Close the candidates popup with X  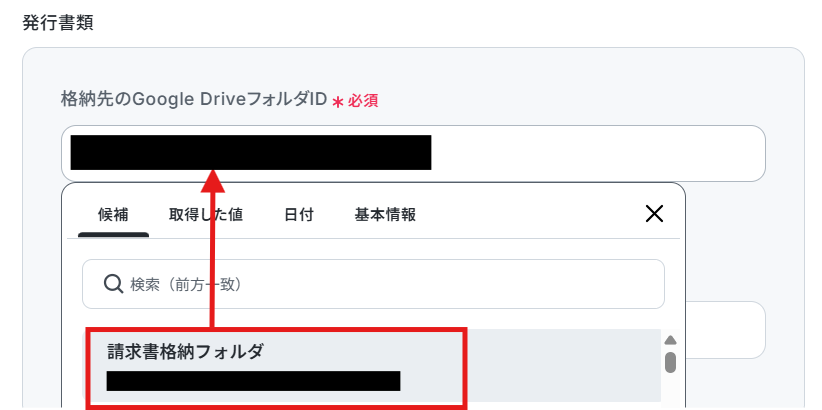(654, 214)
